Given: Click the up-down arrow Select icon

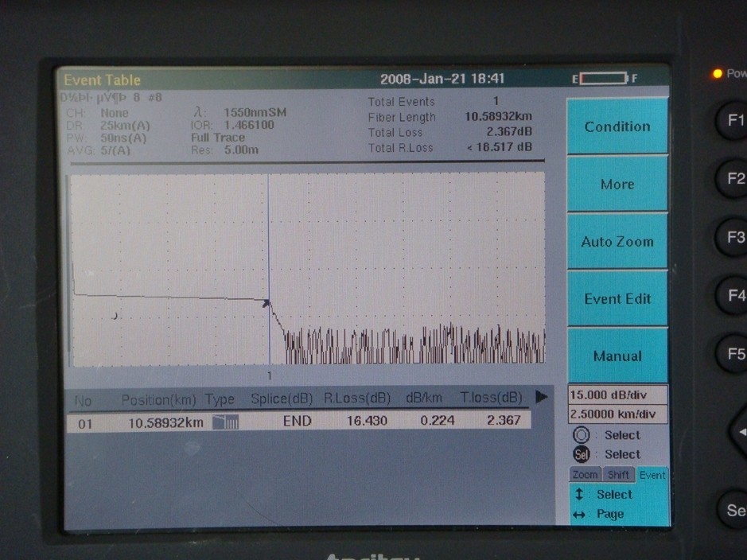Looking at the screenshot, I should (x=579, y=494).
